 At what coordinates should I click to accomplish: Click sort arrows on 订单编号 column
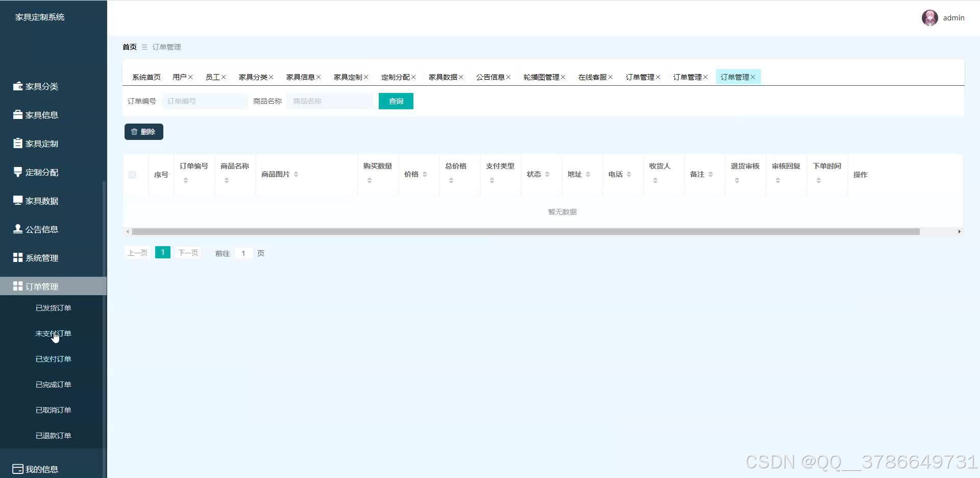[186, 180]
